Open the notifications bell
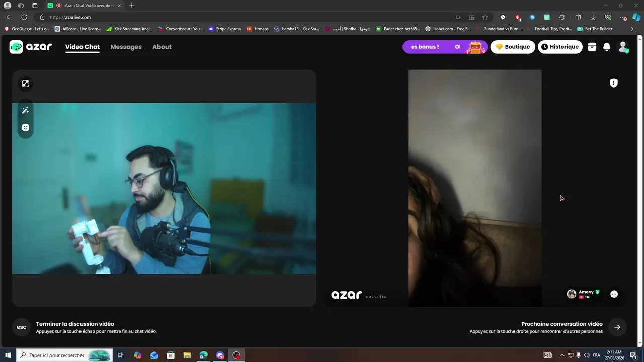644x362 pixels. (x=607, y=47)
